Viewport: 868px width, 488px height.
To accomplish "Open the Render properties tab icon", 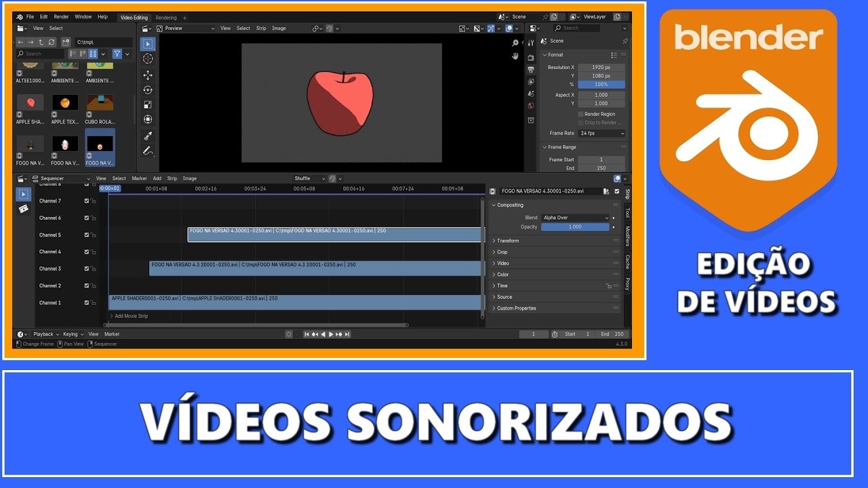I will coord(531,58).
